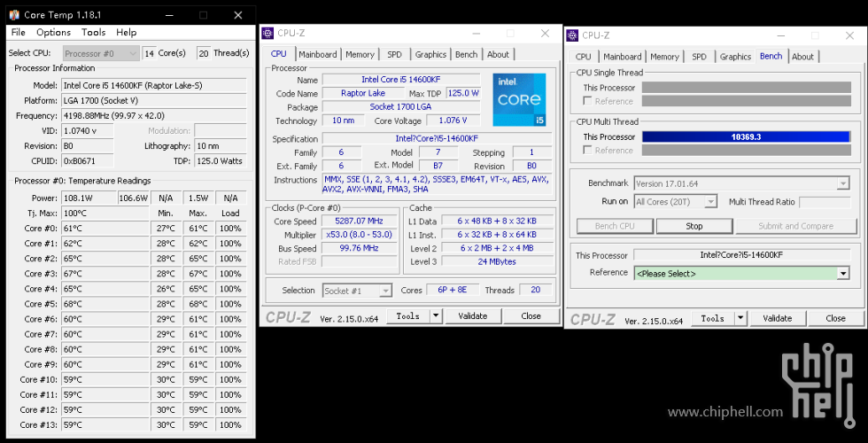Open the Run on All Cores (20T) dropdown
The height and width of the screenshot is (443, 868).
[676, 202]
